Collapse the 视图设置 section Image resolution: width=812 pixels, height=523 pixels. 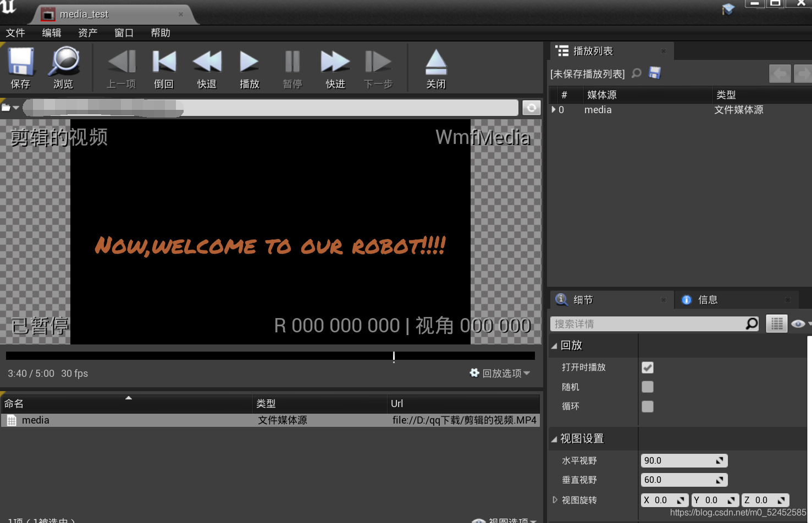[554, 439]
